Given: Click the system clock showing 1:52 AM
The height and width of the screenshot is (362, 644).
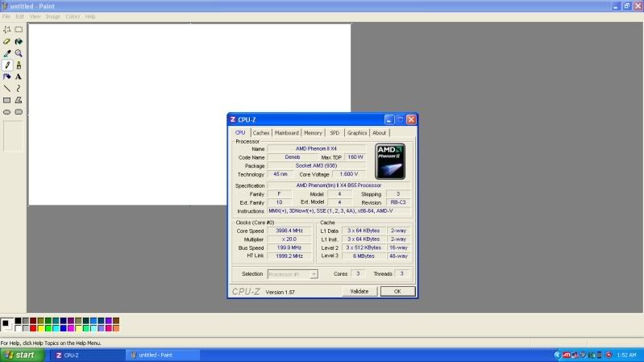Looking at the screenshot, I should coord(626,355).
